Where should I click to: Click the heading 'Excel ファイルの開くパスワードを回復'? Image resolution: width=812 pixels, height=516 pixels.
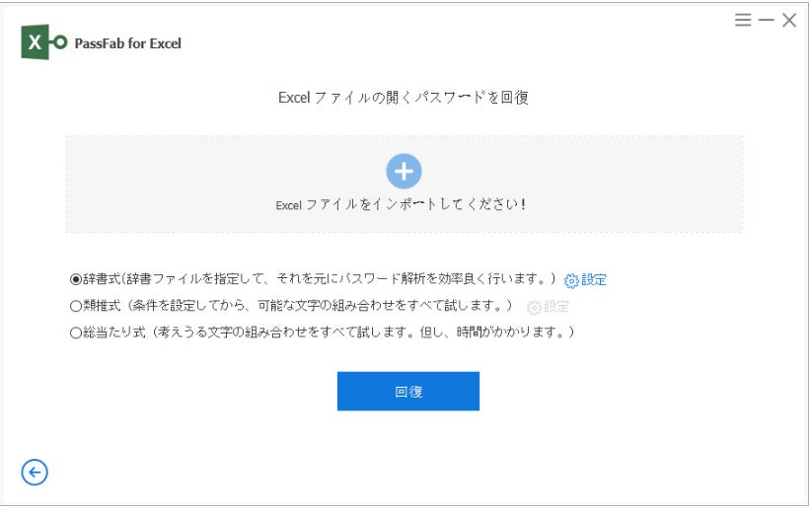click(404, 98)
